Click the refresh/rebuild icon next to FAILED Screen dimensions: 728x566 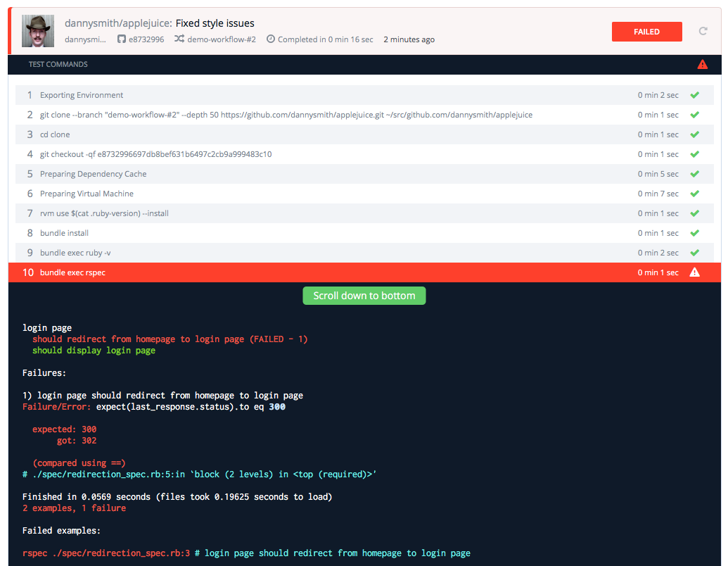point(703,31)
